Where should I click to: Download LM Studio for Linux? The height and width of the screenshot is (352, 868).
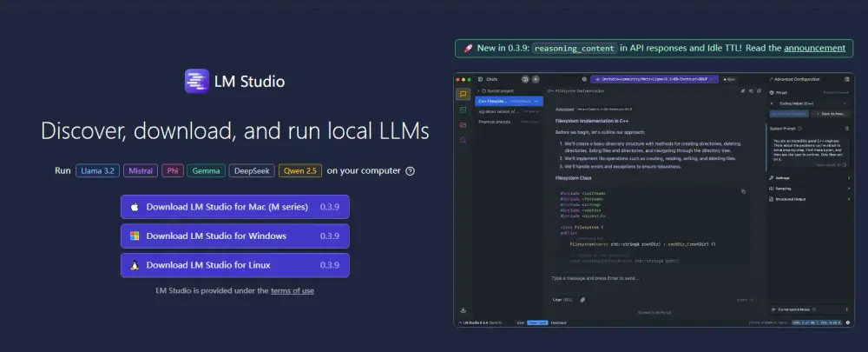pyautogui.click(x=234, y=265)
